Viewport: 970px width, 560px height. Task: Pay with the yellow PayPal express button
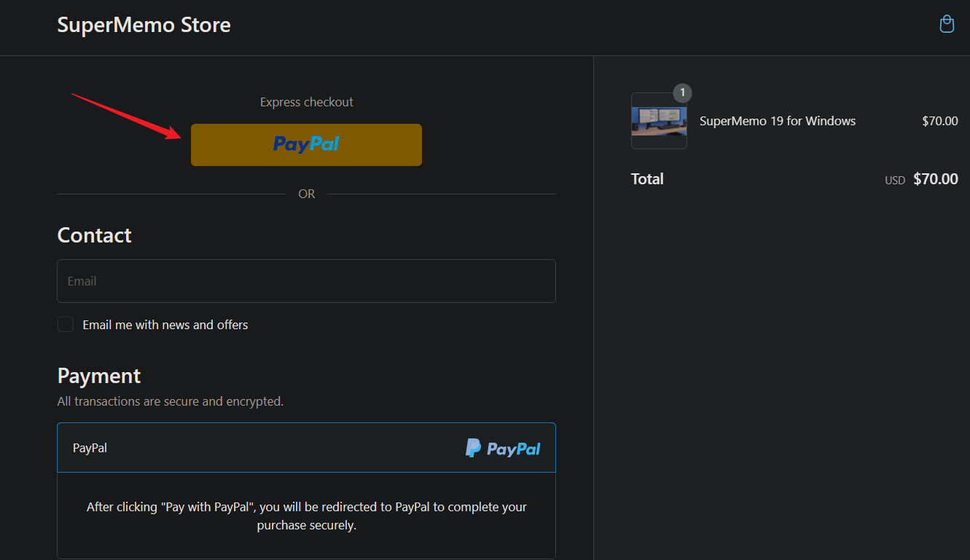(306, 144)
